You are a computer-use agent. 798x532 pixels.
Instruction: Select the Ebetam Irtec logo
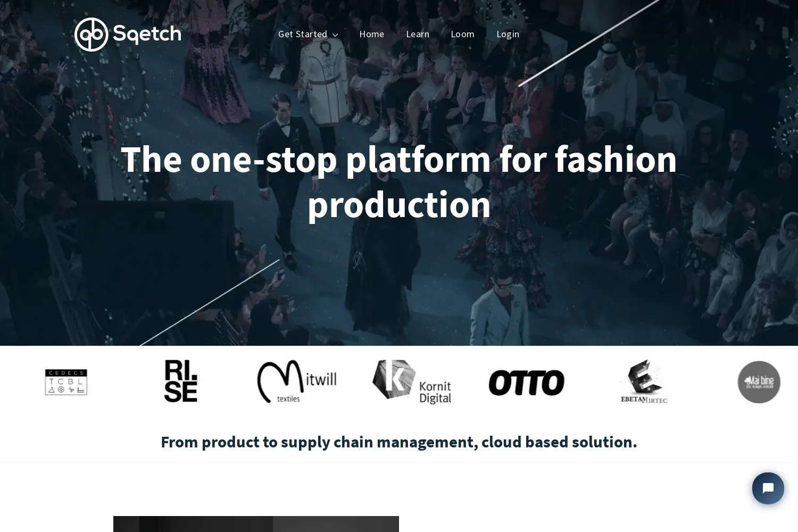pyautogui.click(x=644, y=381)
